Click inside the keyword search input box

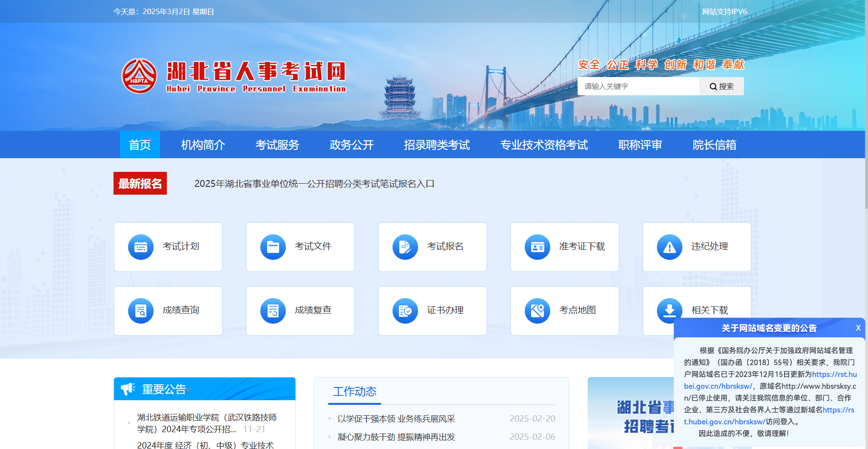[x=637, y=86]
